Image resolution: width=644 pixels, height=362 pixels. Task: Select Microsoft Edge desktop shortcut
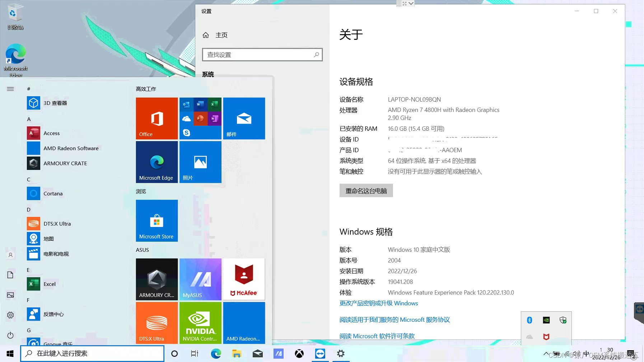[15, 60]
